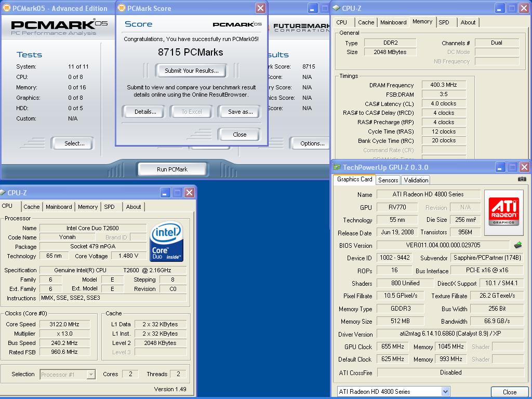532x399 pixels.
Task: Click the Memory Size 512 MB value
Action: click(x=401, y=321)
